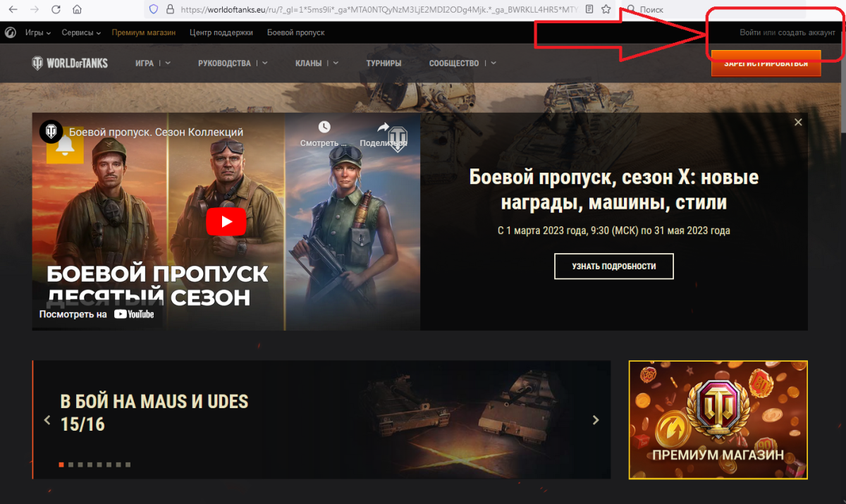The height and width of the screenshot is (504, 846).
Task: Open the КЛАНЫ nav item
Action: coord(309,63)
